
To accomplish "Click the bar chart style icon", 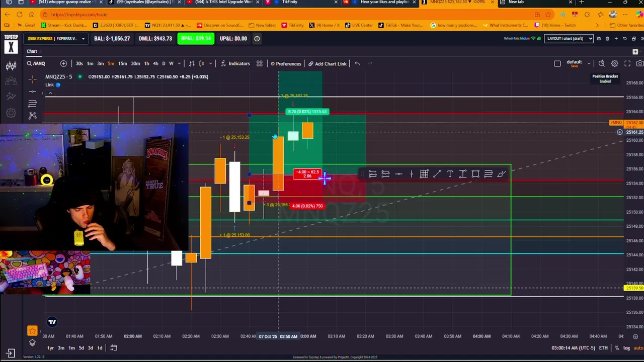I will 192,63.
